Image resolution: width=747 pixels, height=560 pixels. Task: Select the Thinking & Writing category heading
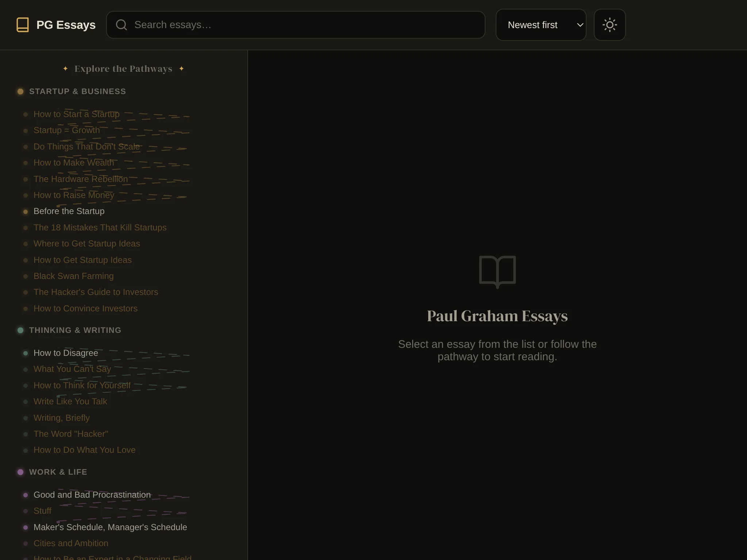click(x=75, y=330)
